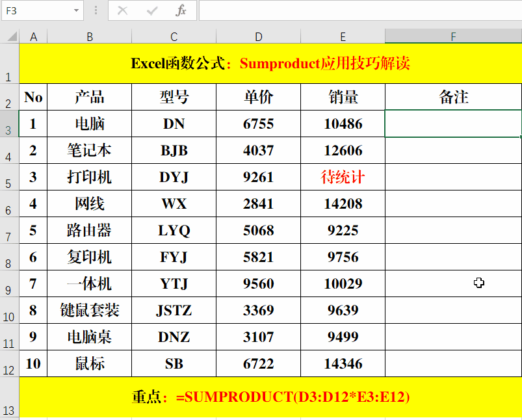This screenshot has width=522, height=420.
Task: Click the WX model cell
Action: click(174, 203)
